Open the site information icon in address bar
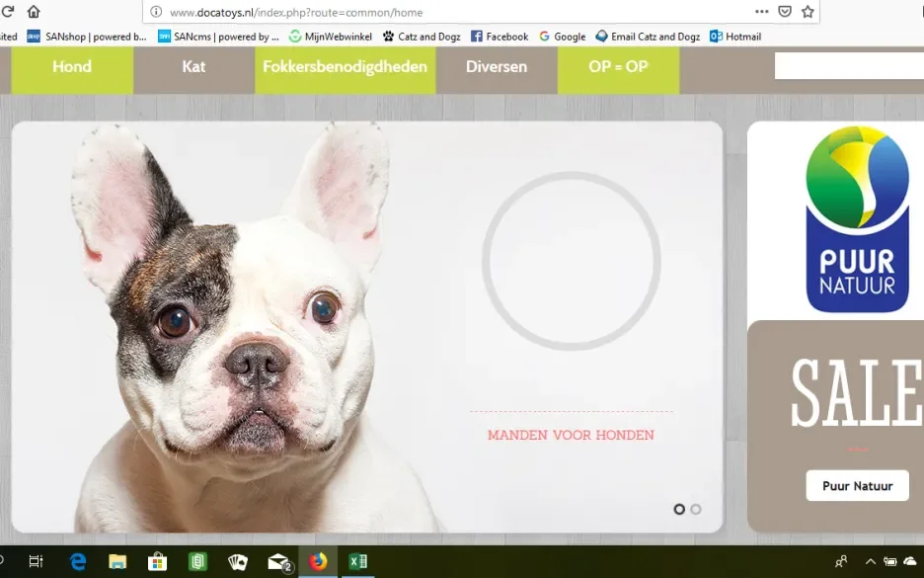 pyautogui.click(x=156, y=12)
